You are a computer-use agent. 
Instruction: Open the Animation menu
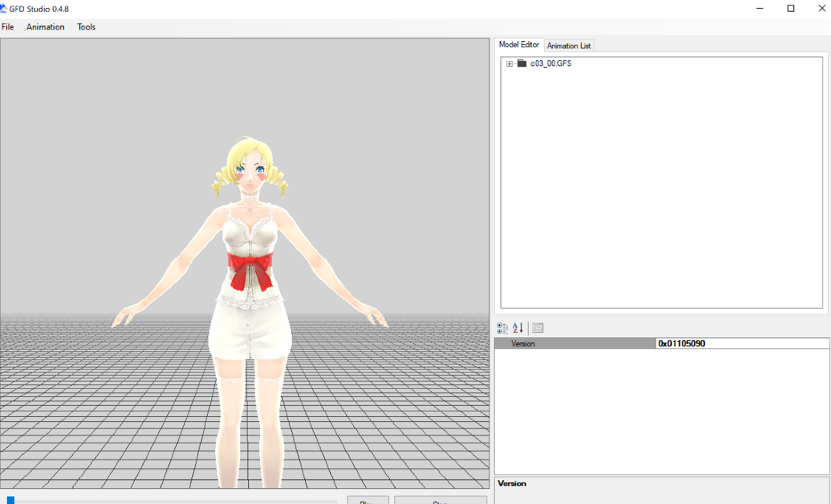tap(45, 27)
